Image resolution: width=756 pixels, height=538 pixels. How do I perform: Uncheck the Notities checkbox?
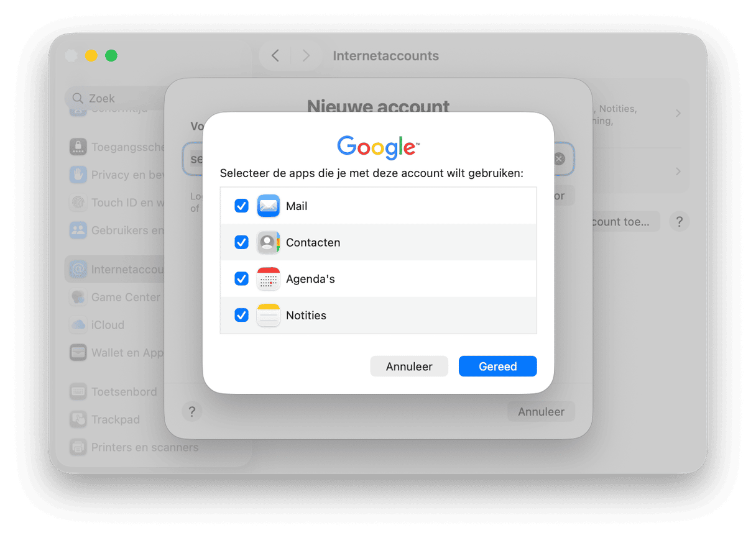pyautogui.click(x=241, y=315)
